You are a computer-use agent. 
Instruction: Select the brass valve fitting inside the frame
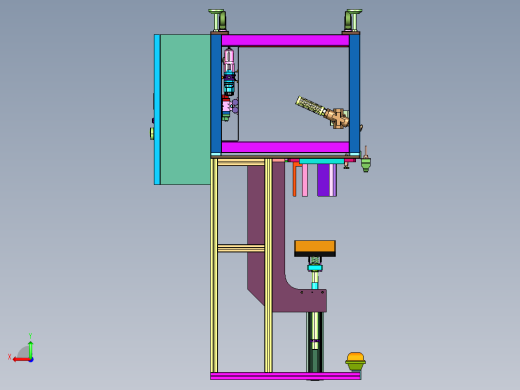pyautogui.click(x=338, y=118)
